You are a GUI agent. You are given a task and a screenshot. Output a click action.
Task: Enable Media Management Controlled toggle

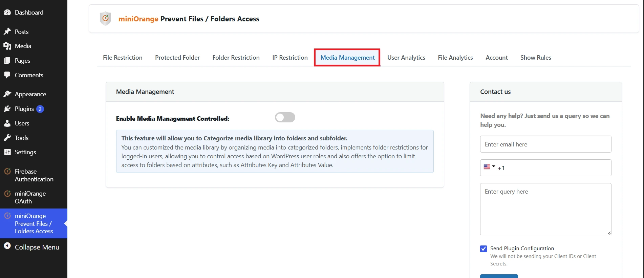tap(285, 117)
